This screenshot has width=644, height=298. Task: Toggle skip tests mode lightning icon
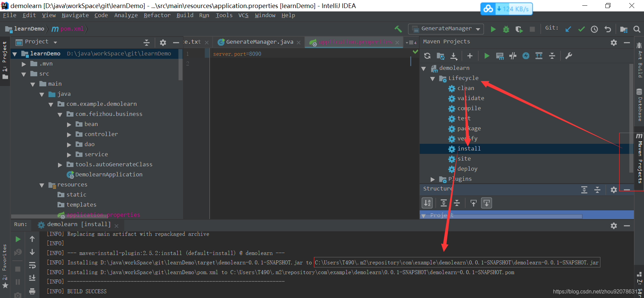(x=526, y=56)
